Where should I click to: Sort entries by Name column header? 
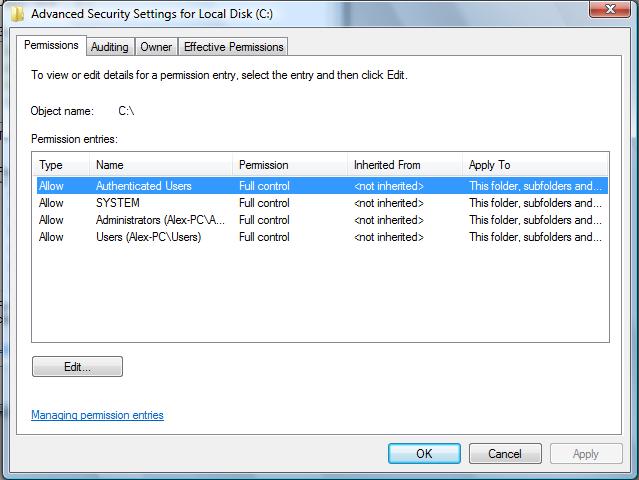tap(110, 165)
